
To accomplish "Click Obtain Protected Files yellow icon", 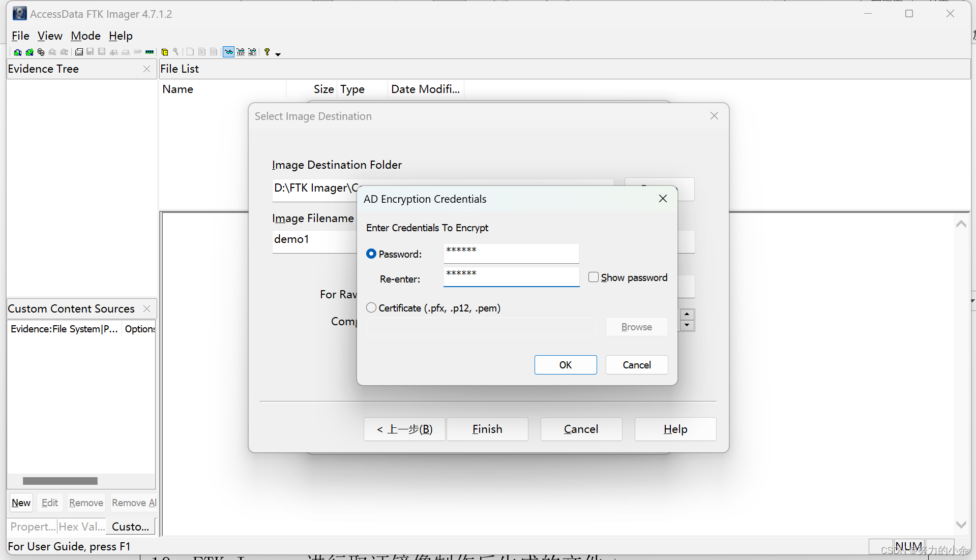I will click(x=165, y=52).
